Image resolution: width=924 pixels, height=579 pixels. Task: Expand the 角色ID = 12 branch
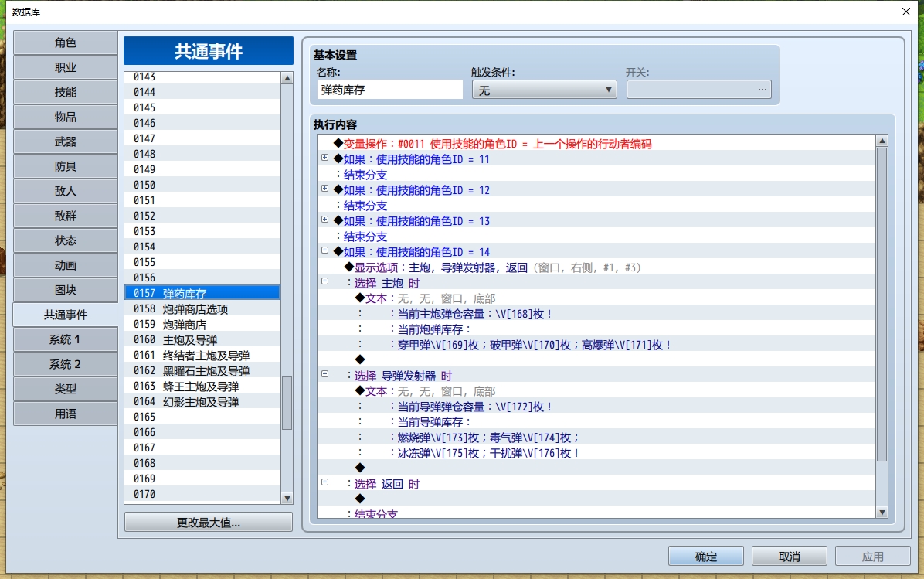[x=324, y=188]
